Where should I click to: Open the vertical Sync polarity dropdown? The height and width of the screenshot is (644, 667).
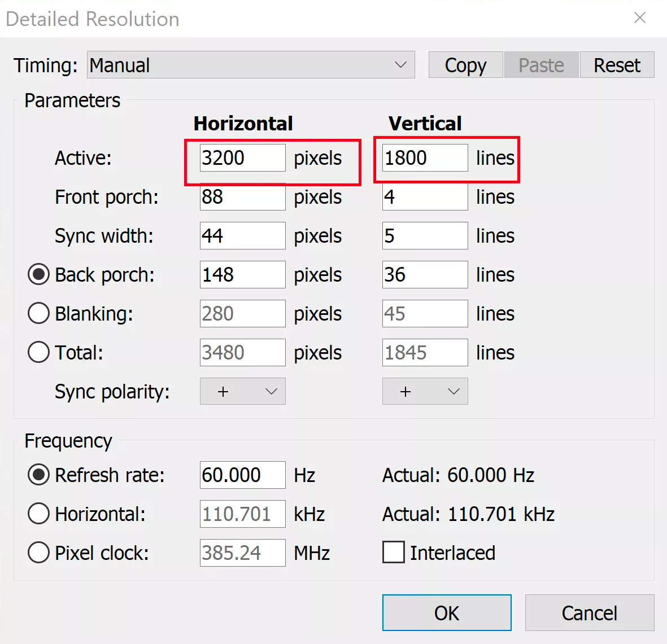(425, 391)
